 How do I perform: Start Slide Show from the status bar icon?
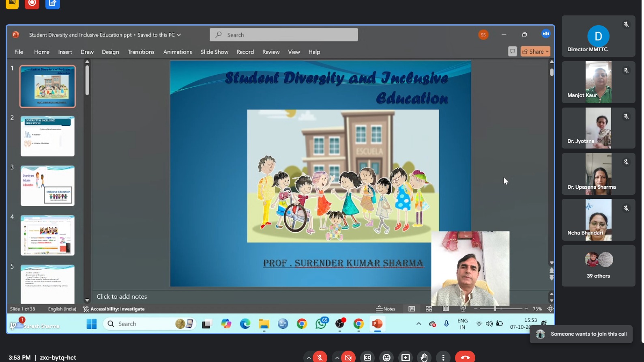pyautogui.click(x=463, y=309)
